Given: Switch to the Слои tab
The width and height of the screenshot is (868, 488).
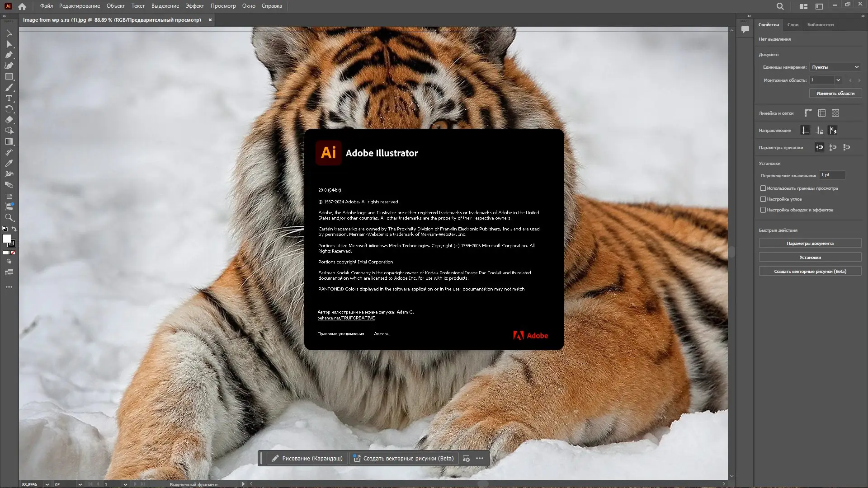Looking at the screenshot, I should click(793, 25).
